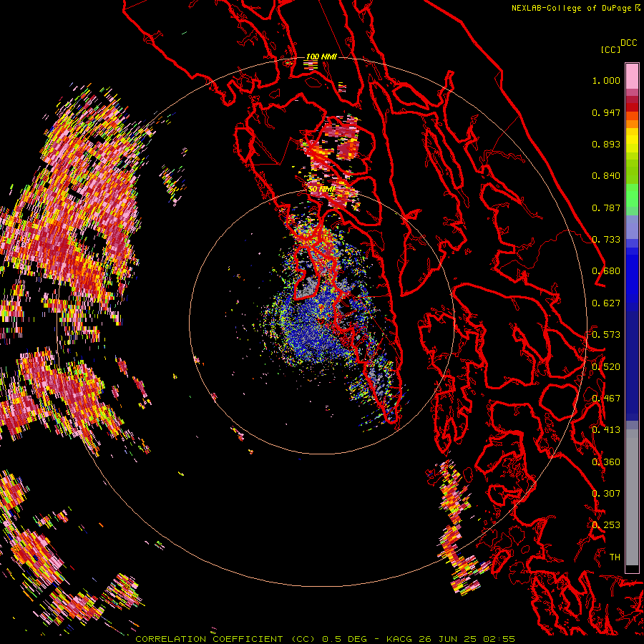The height and width of the screenshot is (644, 644).
Task: Pick the light pink swatch at legend top
Action: coord(632,76)
